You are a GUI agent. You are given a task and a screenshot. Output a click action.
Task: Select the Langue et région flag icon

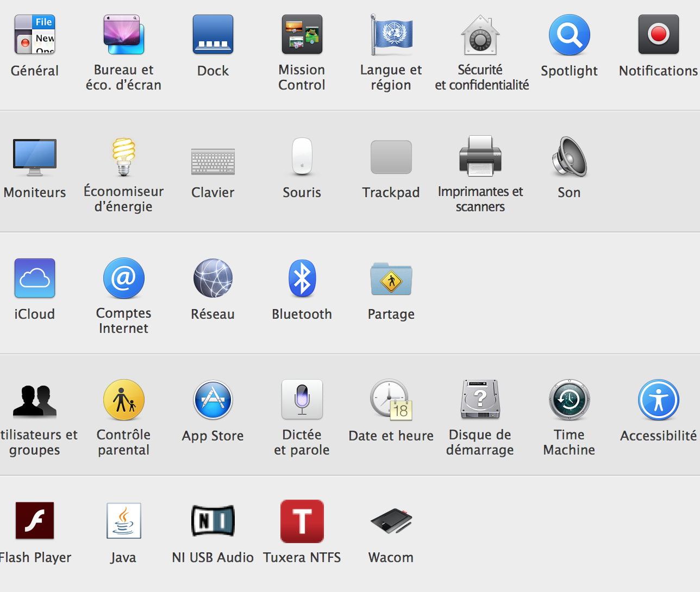click(x=391, y=35)
